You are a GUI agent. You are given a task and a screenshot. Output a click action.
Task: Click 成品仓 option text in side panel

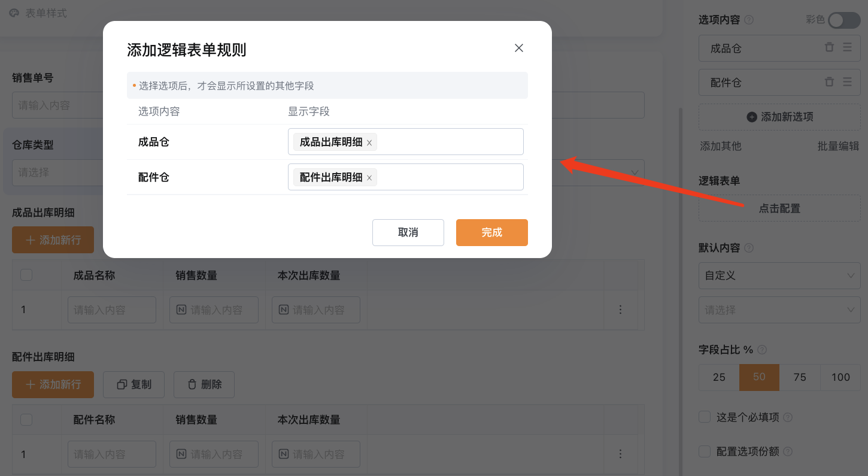726,48
